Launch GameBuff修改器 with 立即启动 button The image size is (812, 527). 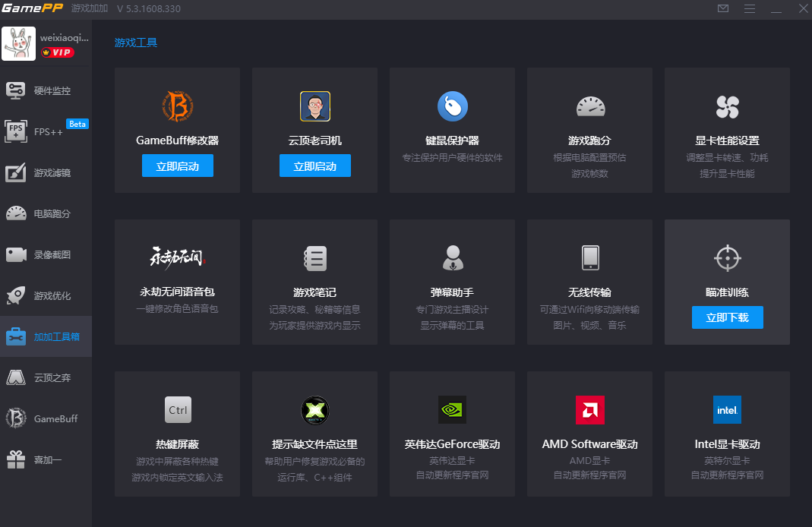click(177, 166)
